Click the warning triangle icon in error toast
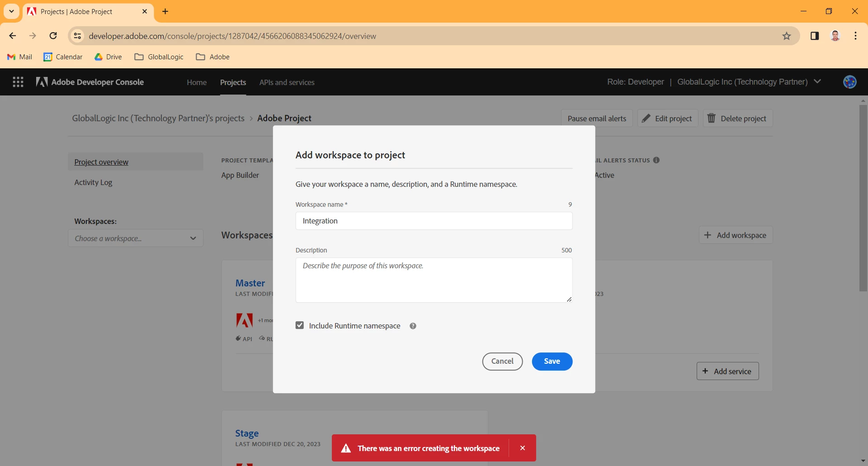The width and height of the screenshot is (868, 466). [346, 448]
